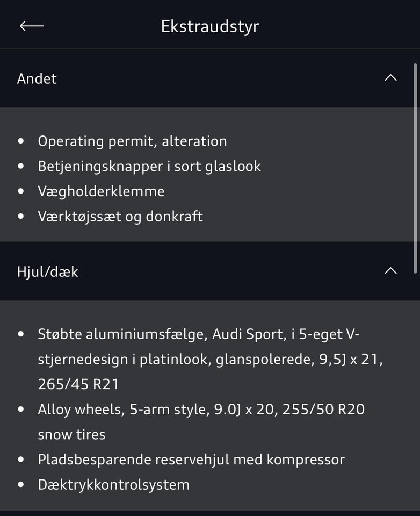Select the Alloy wheels snow tires entry
Viewport: 420px width, 516px height.
pyautogui.click(x=201, y=421)
